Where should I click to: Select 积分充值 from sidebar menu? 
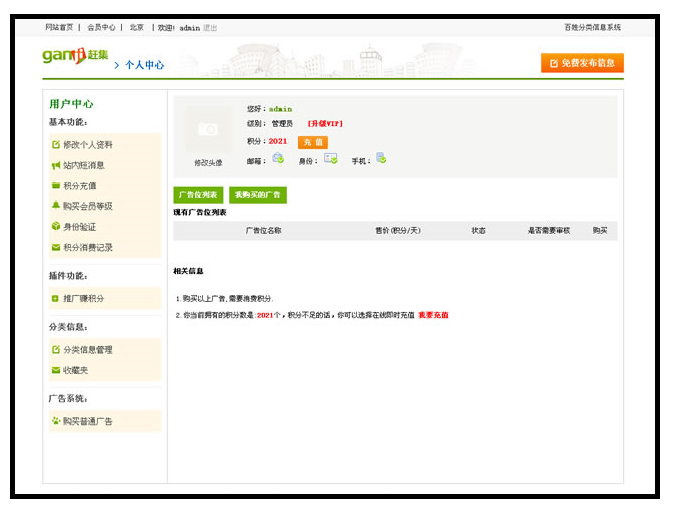[x=80, y=185]
